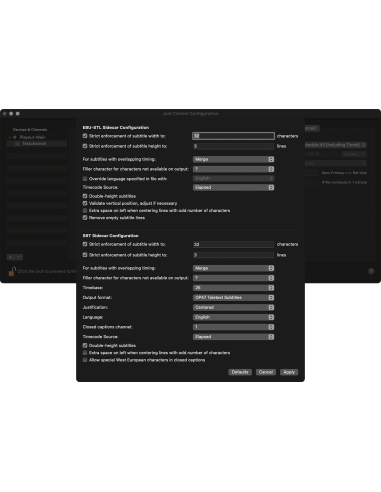Screen dimensions: 381x492
Task: Click the Defaults button
Action: (x=240, y=372)
